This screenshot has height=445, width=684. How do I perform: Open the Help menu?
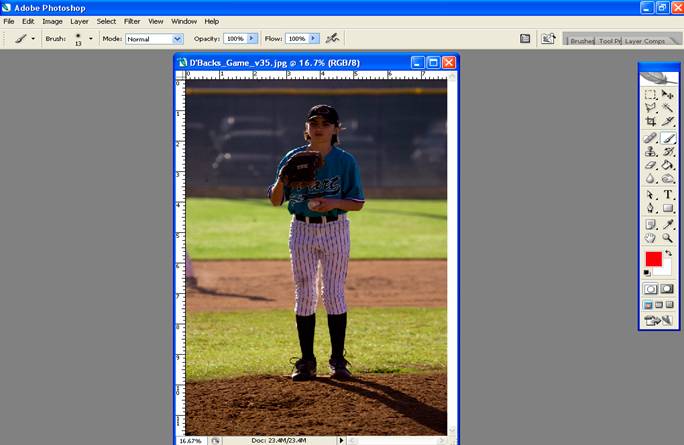tap(212, 21)
